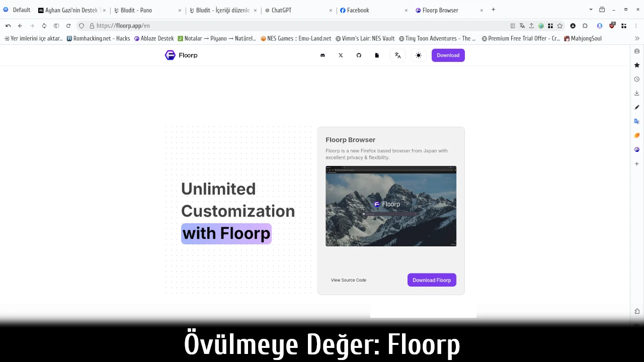Open the notes pencil panel in sidebar
The height and width of the screenshot is (362, 644).
click(x=636, y=107)
